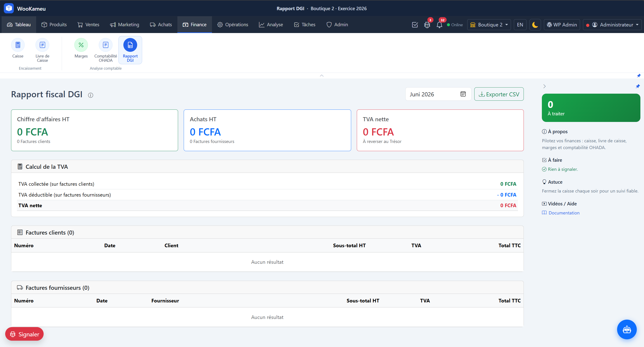Click the Fournisseur column header
The image size is (644, 347).
165,301
